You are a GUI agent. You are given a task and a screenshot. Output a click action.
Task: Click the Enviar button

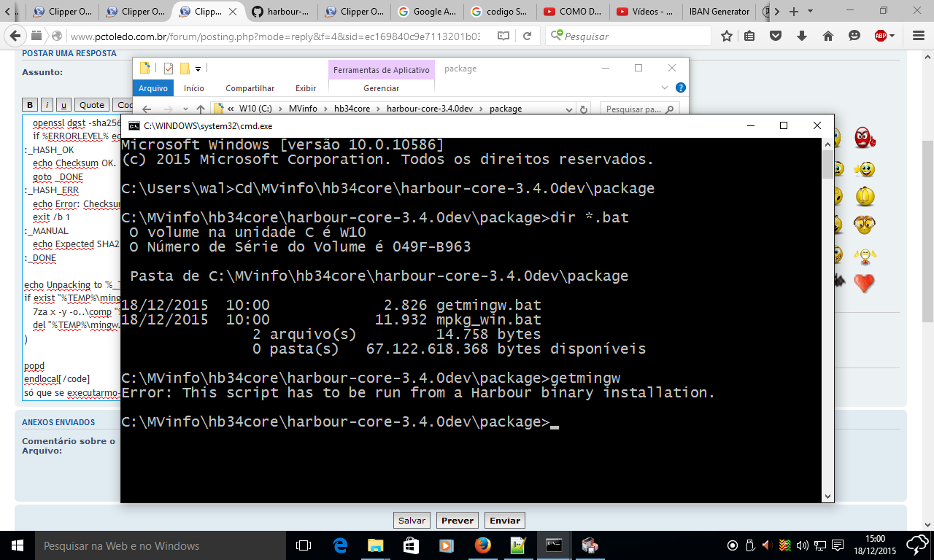505,521
